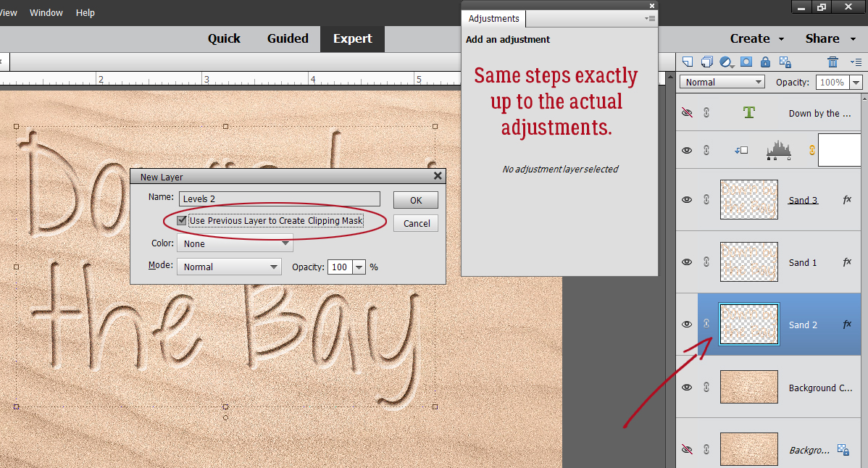Show the hidden bottom Background layer
The image size is (868, 468).
point(687,450)
